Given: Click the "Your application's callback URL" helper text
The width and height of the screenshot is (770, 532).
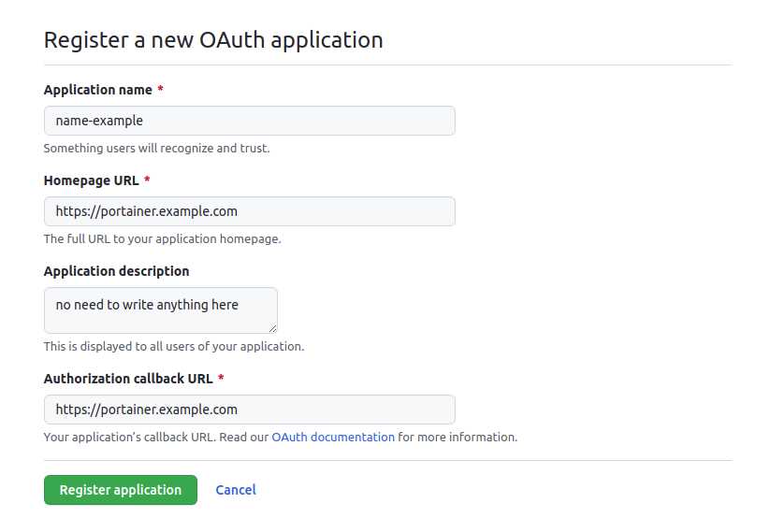Looking at the screenshot, I should tap(130, 438).
